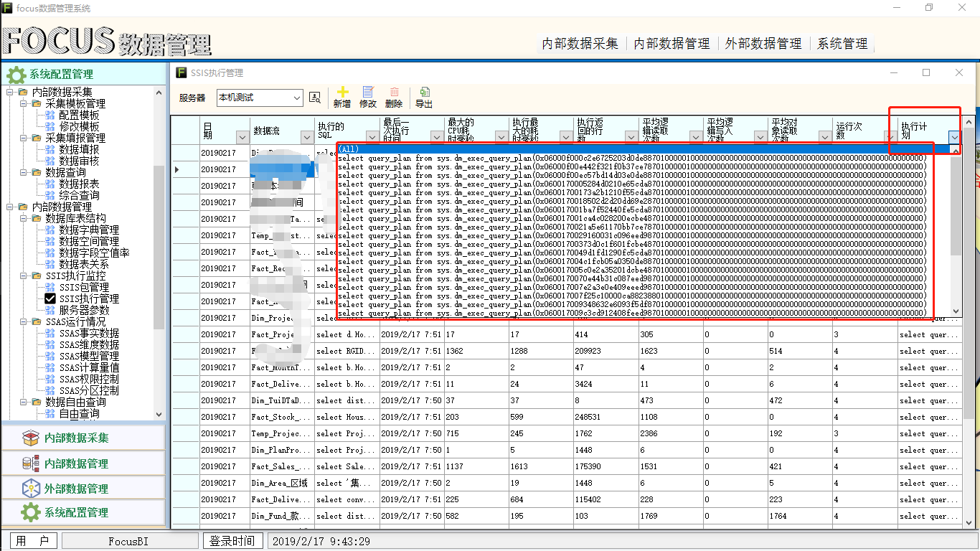Click the 系统配置管理 gear icon in panel header

(15, 74)
